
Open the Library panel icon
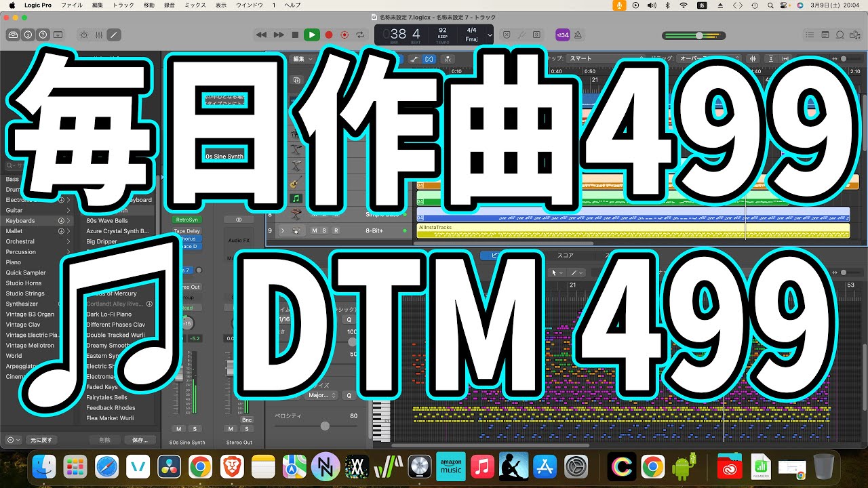tap(13, 35)
